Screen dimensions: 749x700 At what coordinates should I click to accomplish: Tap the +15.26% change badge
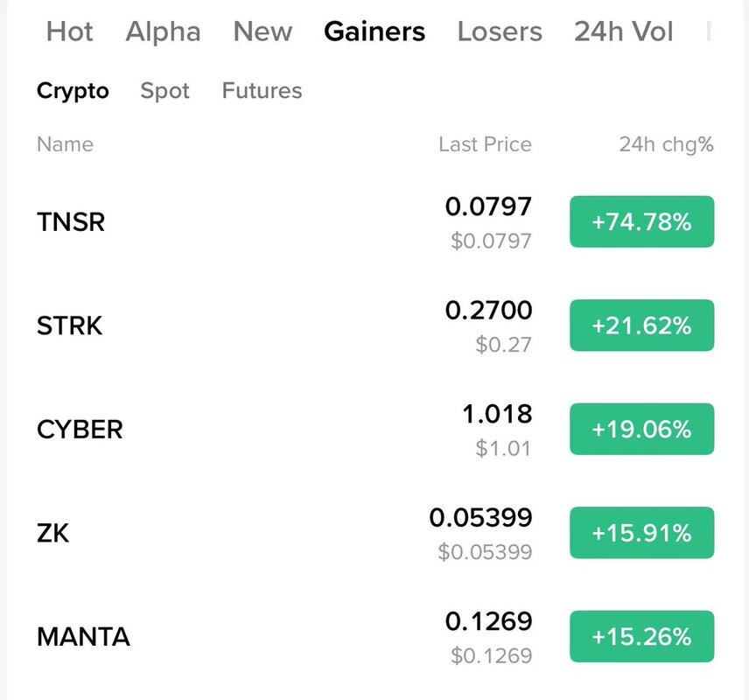(x=641, y=636)
